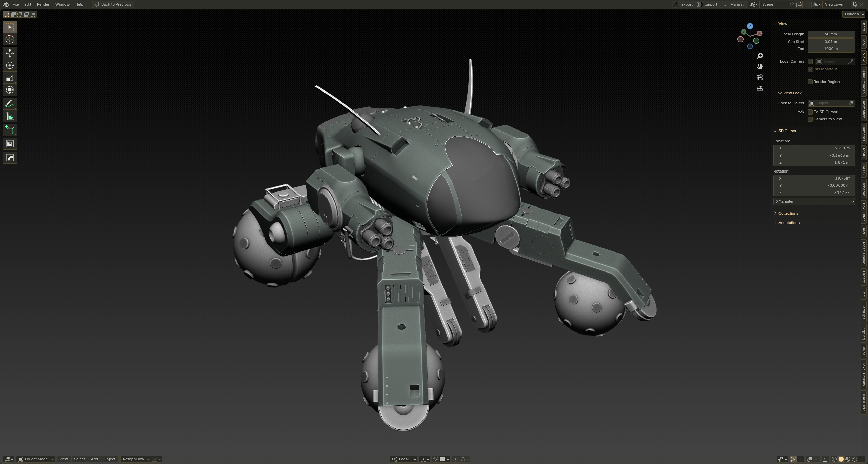This screenshot has height=464, width=868.
Task: Select the Cursor tool in toolbar
Action: 10,39
